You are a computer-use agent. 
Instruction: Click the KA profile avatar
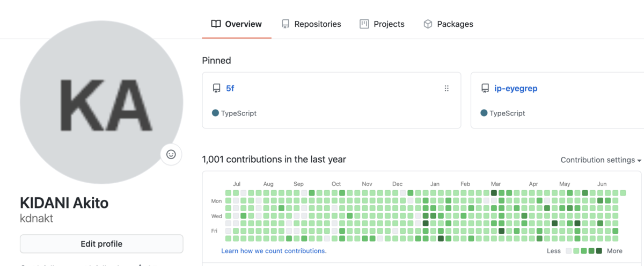pyautogui.click(x=101, y=102)
